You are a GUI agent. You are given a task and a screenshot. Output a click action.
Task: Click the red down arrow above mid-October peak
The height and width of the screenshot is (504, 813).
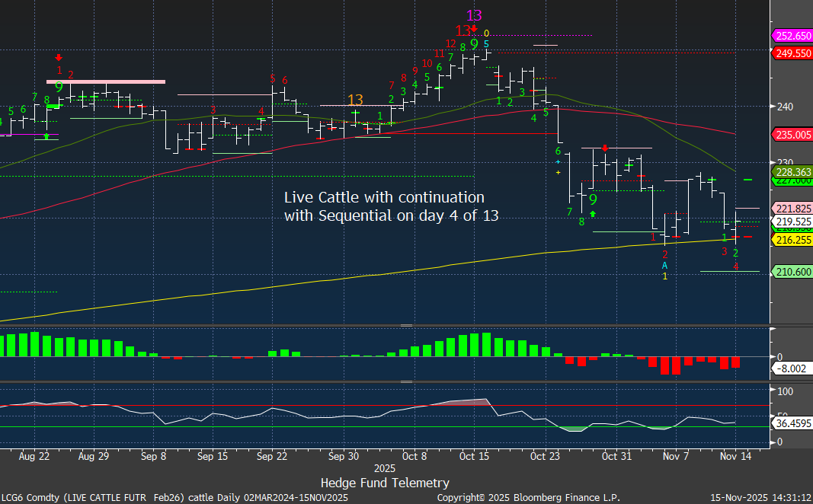(x=474, y=30)
